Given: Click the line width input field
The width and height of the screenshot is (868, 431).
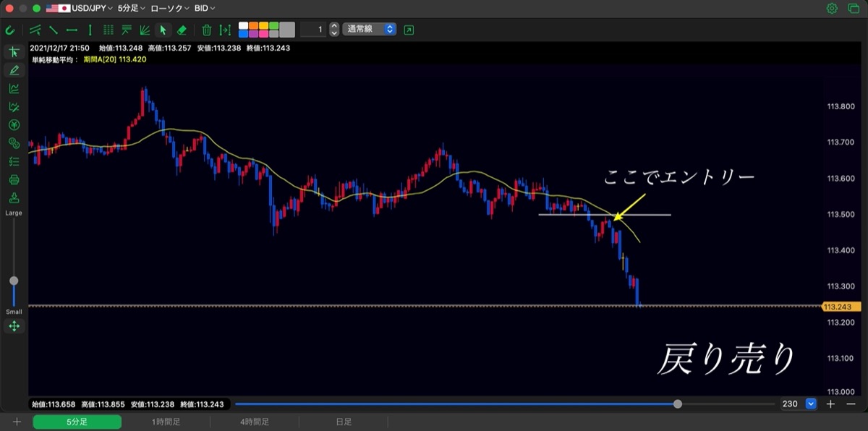Looking at the screenshot, I should [312, 30].
